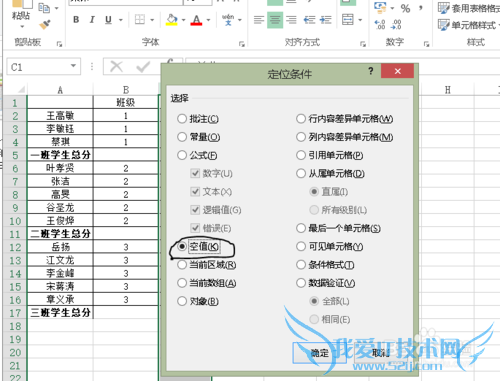Align cell text left
This screenshot has height=381, width=500.
(259, 20)
